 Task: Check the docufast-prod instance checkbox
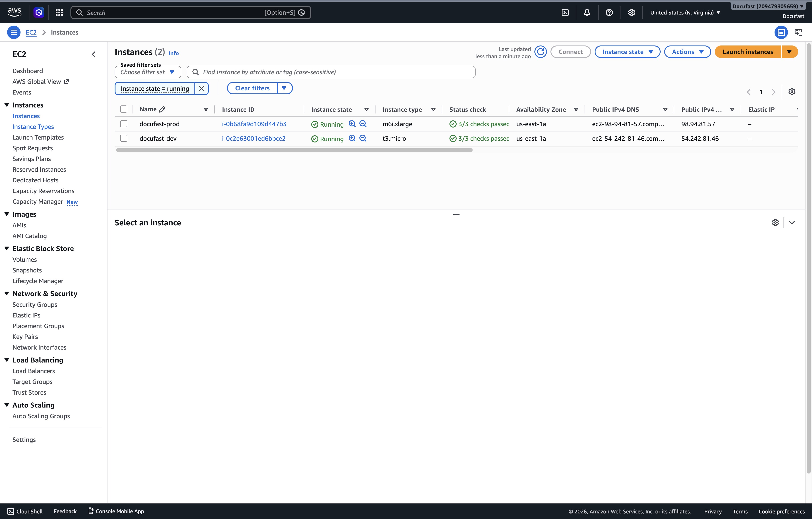(124, 124)
